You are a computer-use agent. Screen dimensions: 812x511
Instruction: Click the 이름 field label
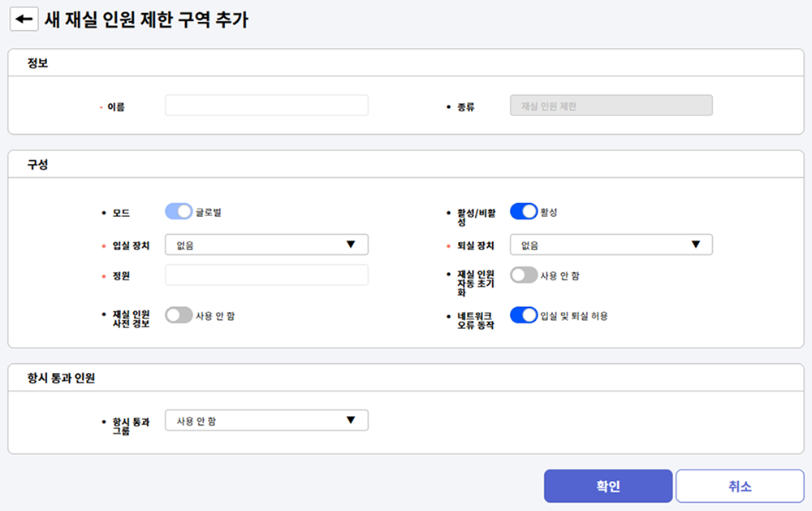click(116, 106)
